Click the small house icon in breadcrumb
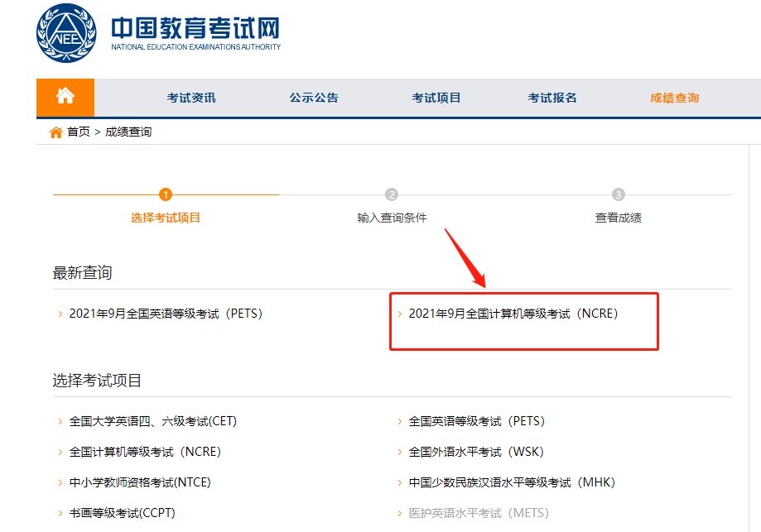 55,132
